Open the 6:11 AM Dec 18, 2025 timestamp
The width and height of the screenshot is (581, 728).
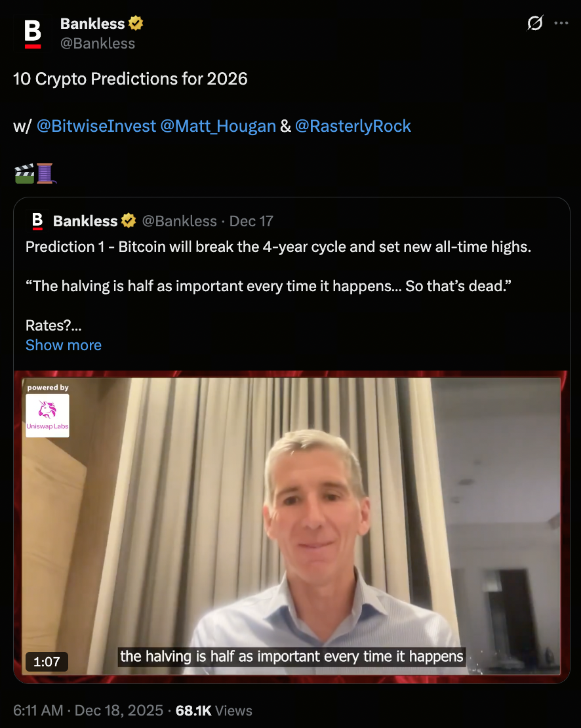(x=87, y=710)
